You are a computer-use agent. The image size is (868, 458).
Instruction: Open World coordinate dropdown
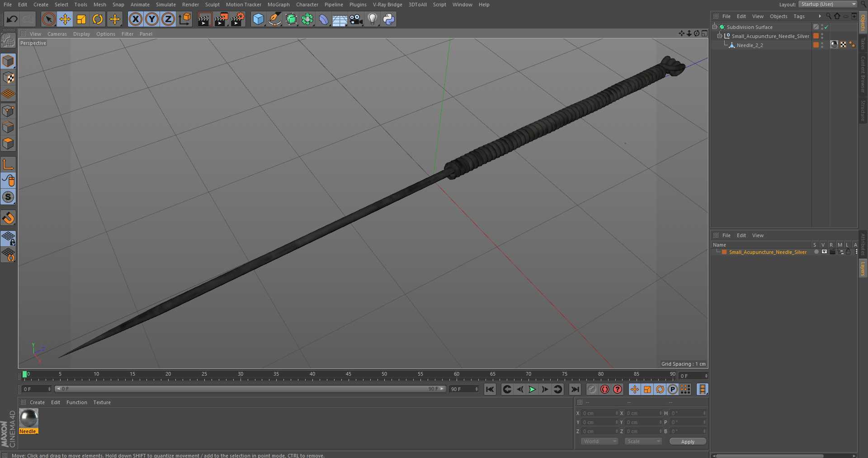pos(599,441)
